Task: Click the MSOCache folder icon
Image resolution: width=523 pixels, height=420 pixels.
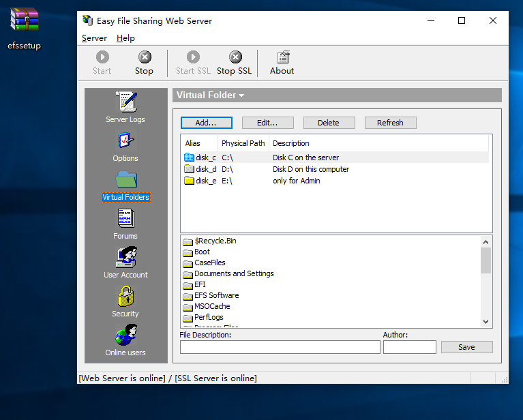Action: (x=188, y=307)
